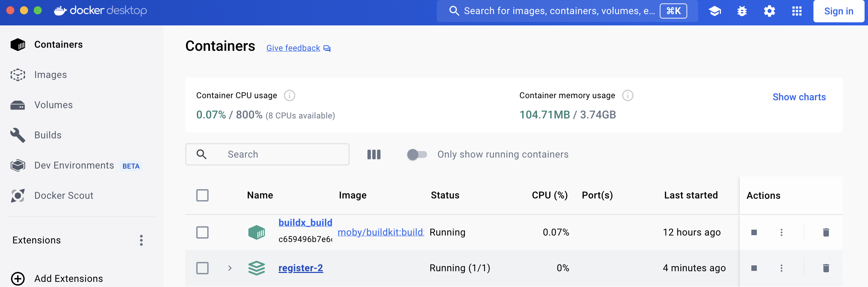
Task: Open Settings gear icon in header
Action: [x=770, y=11]
